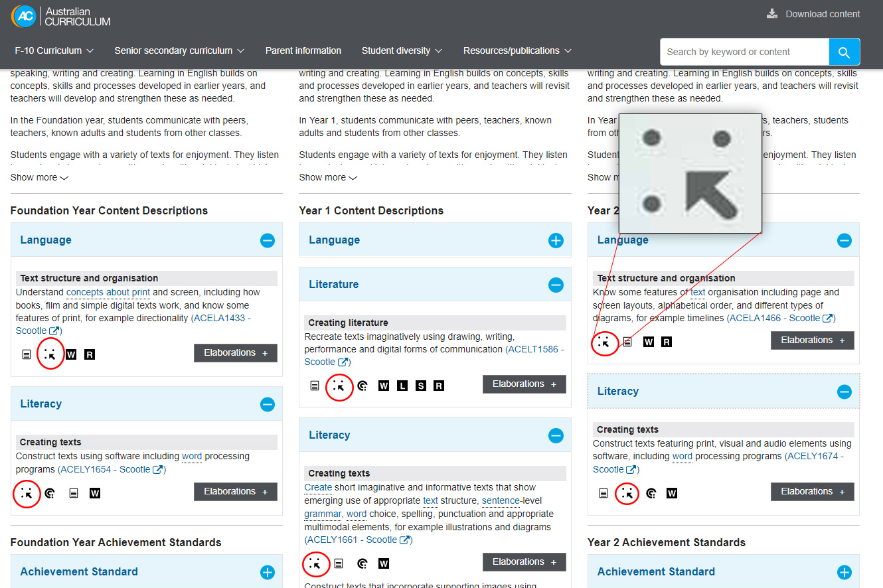Collapse the Foundation Year Language section
Screen dimensions: 883x588
[267, 240]
